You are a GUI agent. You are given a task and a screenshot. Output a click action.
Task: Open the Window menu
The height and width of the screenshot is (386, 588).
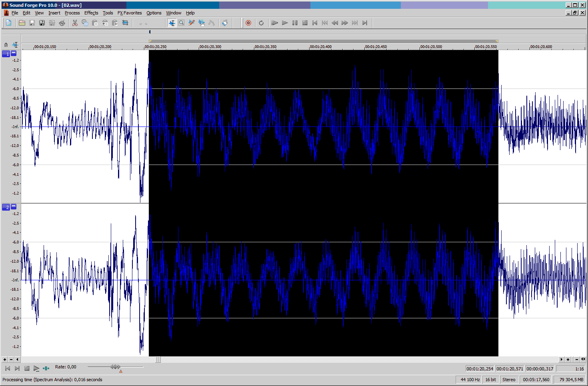174,13
